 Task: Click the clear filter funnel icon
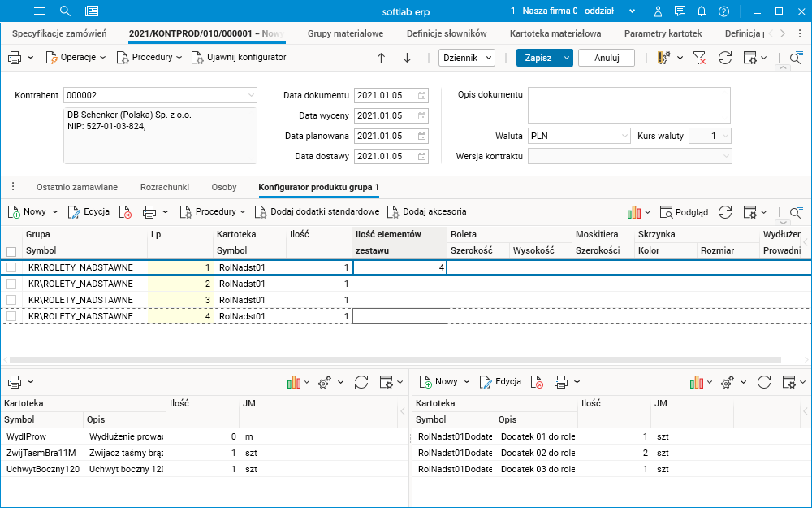pos(699,58)
